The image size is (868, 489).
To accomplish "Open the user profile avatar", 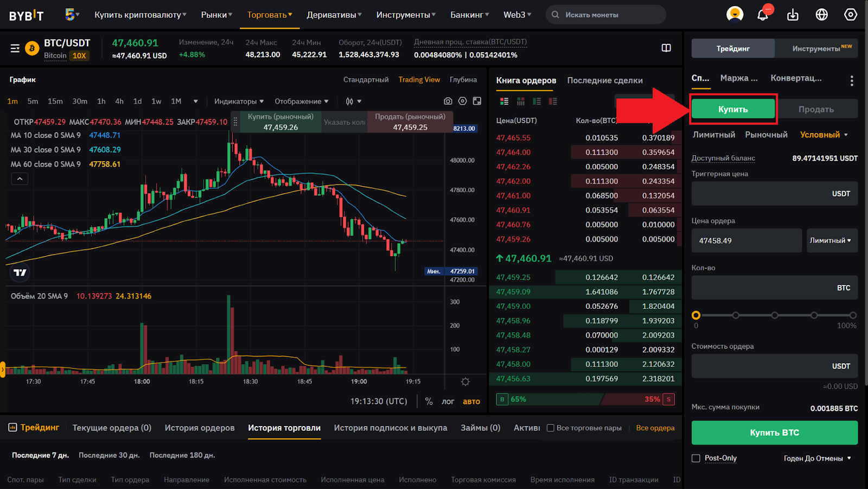I will 735,14.
